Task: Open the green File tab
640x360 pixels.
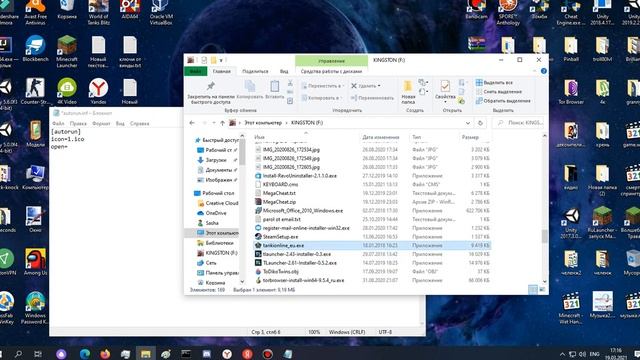Action: coord(196,71)
